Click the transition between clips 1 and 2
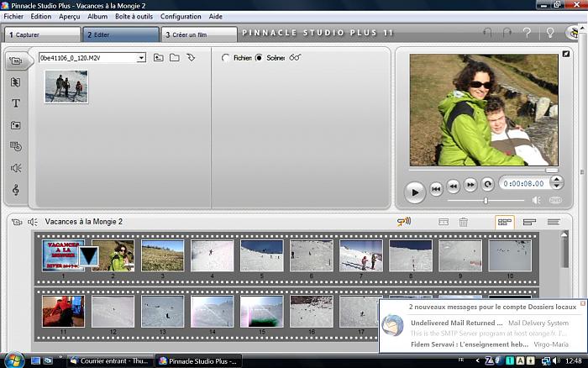The width and height of the screenshot is (588, 368). click(89, 256)
